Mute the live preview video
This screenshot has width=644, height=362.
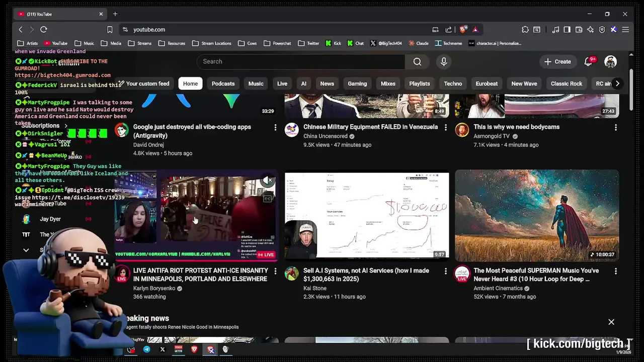[268, 180]
